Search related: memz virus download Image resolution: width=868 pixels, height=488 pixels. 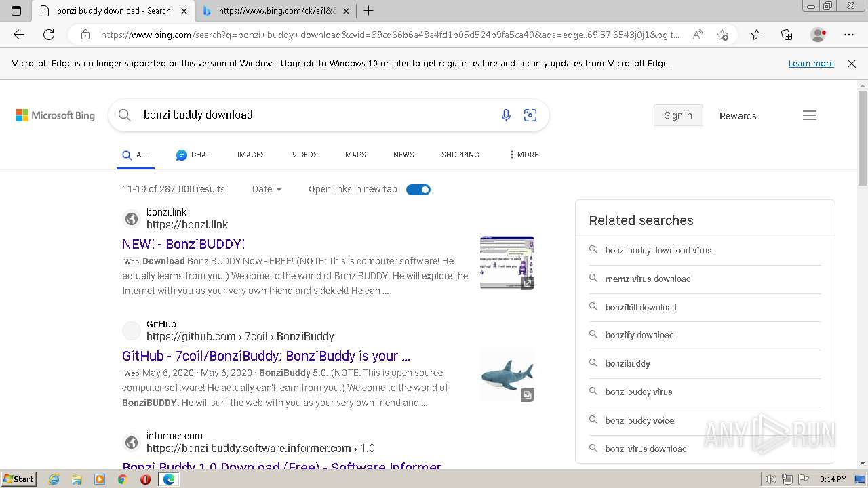[x=648, y=279]
